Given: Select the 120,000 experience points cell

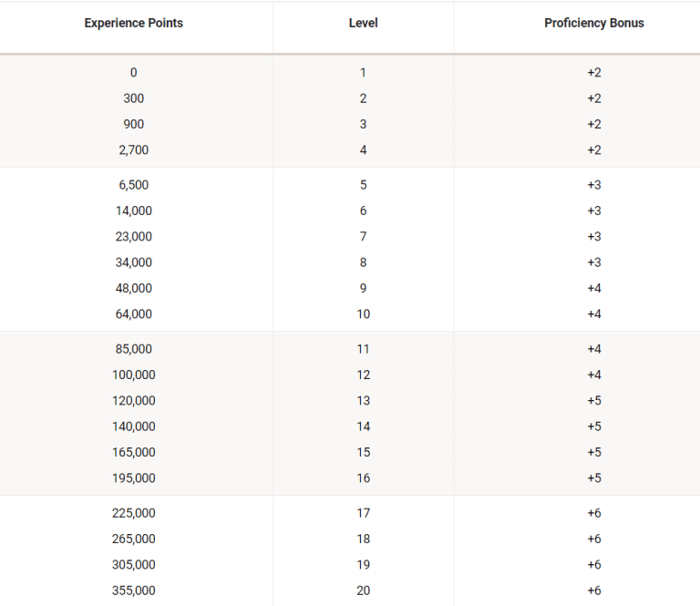Looking at the screenshot, I should click(x=133, y=401).
